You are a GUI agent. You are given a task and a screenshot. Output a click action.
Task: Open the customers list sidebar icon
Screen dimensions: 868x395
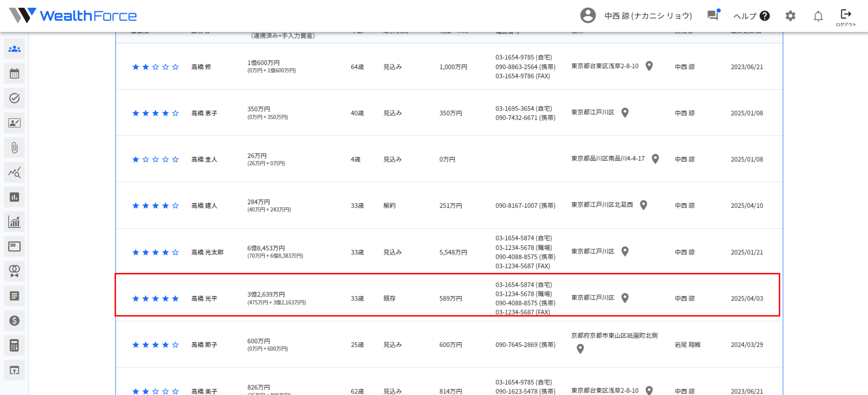click(14, 49)
